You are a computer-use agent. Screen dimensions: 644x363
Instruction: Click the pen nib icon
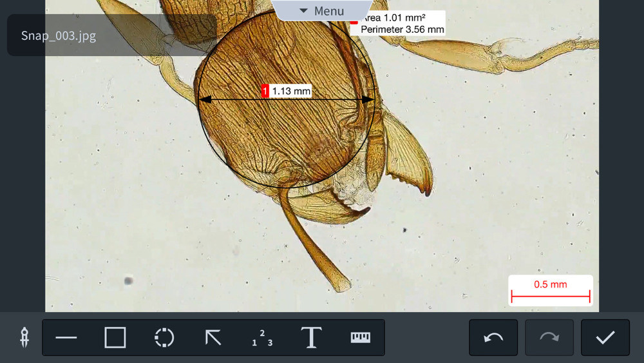pos(24,337)
